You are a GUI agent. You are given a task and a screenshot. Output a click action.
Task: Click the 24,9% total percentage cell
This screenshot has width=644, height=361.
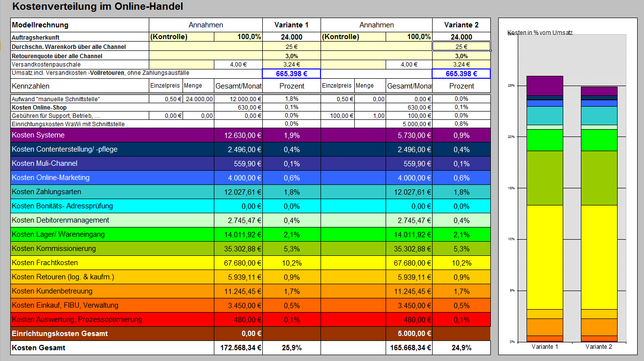[x=461, y=348]
